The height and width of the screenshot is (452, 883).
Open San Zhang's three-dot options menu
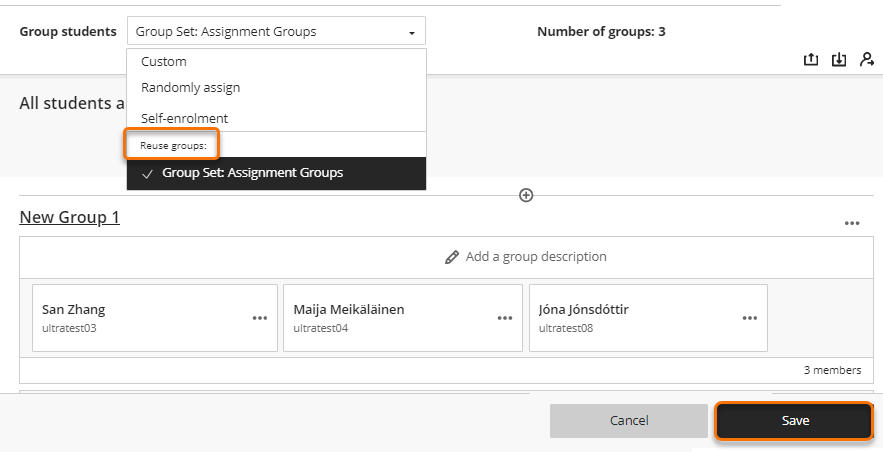click(x=260, y=318)
